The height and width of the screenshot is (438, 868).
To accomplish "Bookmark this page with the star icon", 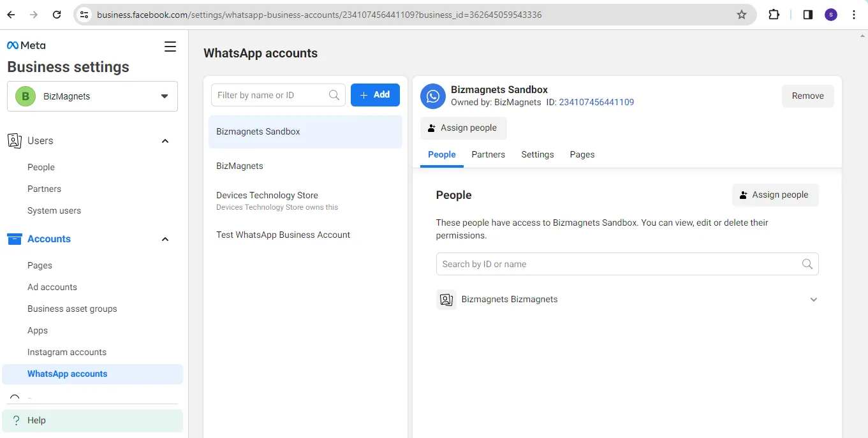I will [x=742, y=15].
